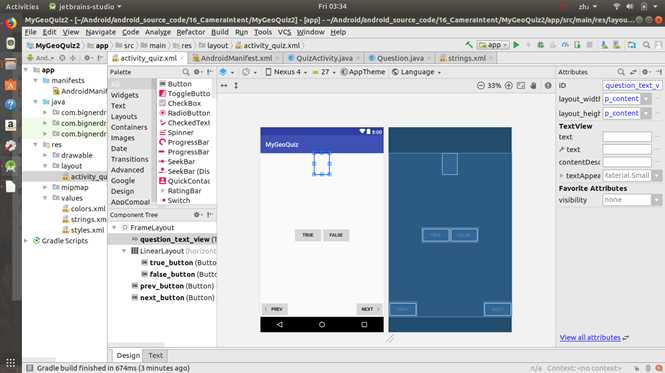Collapse FrameLayout in Component Tree

114,227
